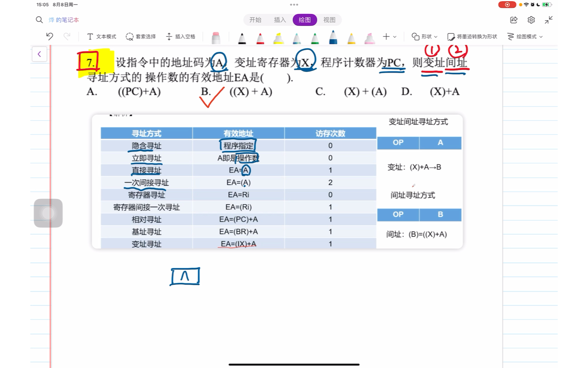588x368 pixels.
Task: Select the pink highlighter
Action: coord(370,38)
